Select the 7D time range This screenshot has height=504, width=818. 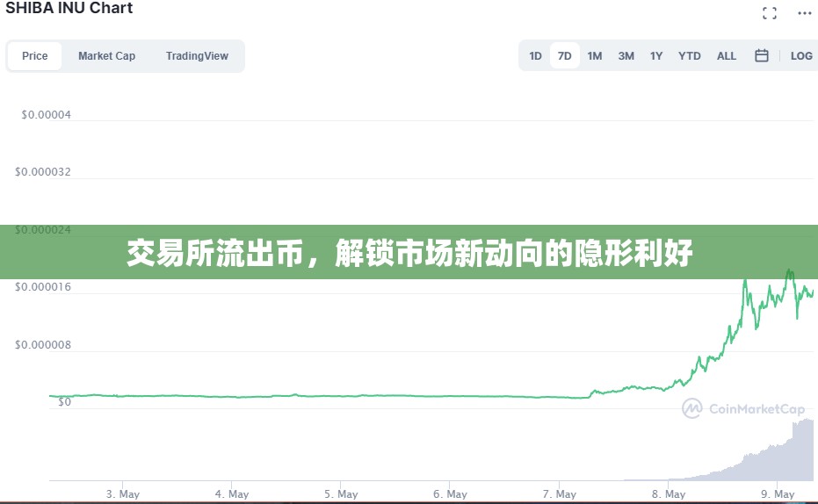click(564, 56)
